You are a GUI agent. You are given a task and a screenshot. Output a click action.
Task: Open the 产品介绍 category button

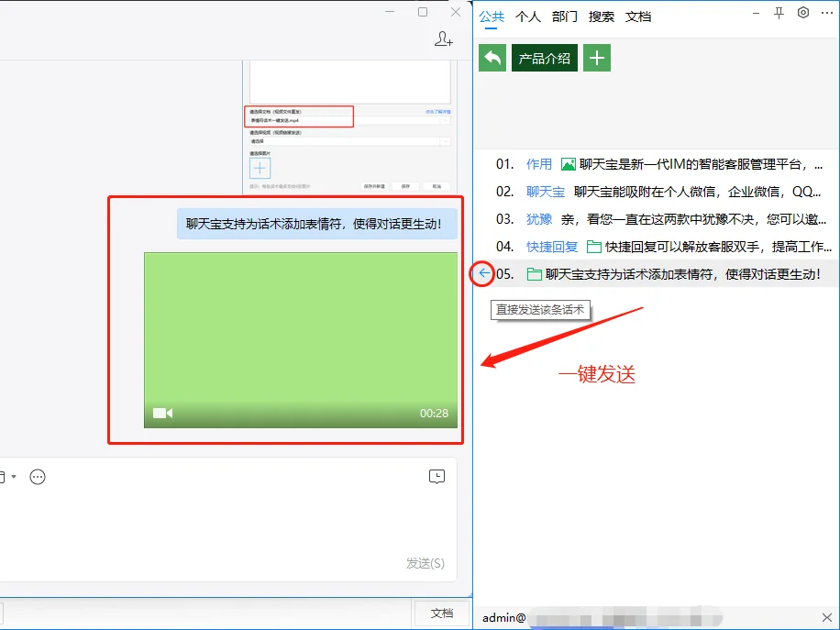[x=545, y=58]
